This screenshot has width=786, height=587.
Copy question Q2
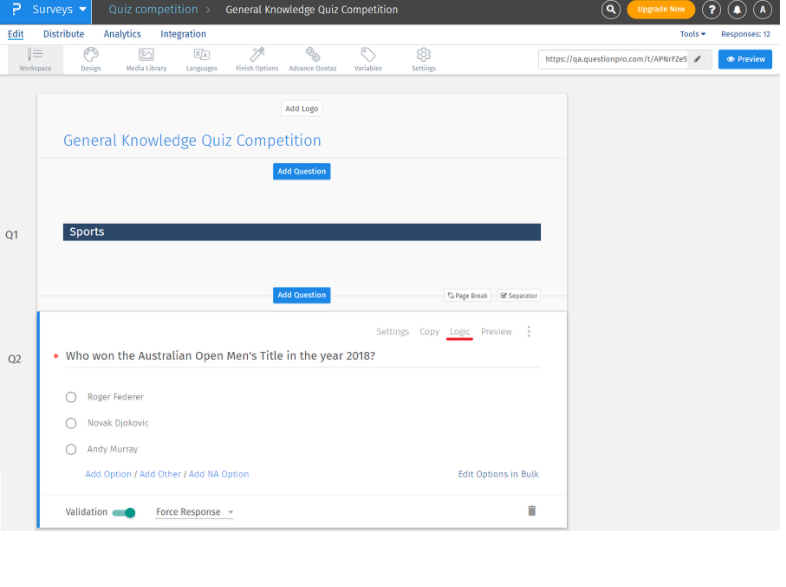[x=429, y=331]
